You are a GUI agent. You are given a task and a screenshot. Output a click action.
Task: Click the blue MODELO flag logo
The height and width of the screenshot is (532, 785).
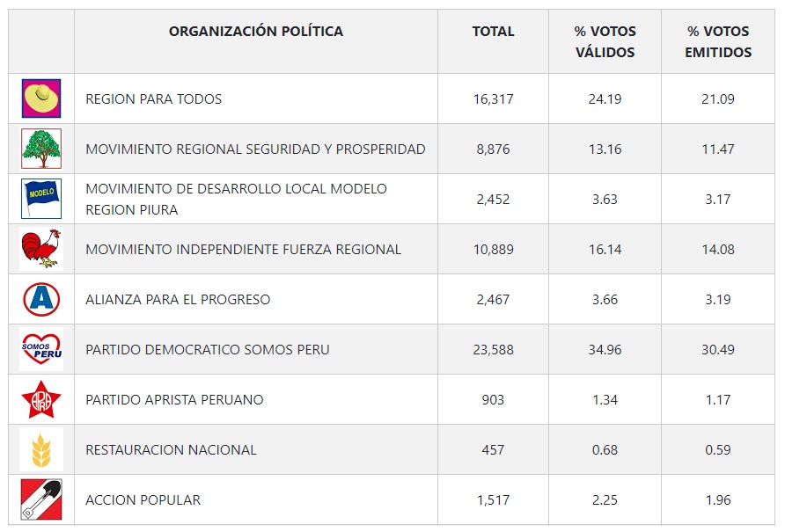[41, 199]
